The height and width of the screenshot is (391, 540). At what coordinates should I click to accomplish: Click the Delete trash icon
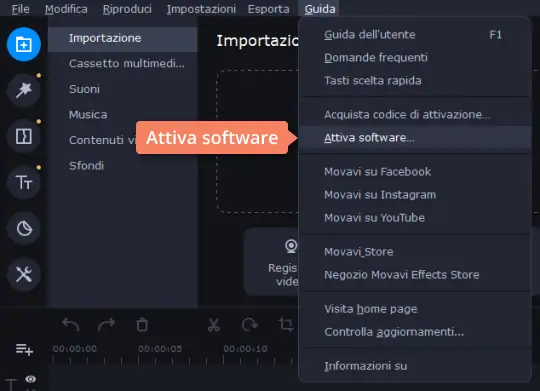(x=142, y=325)
